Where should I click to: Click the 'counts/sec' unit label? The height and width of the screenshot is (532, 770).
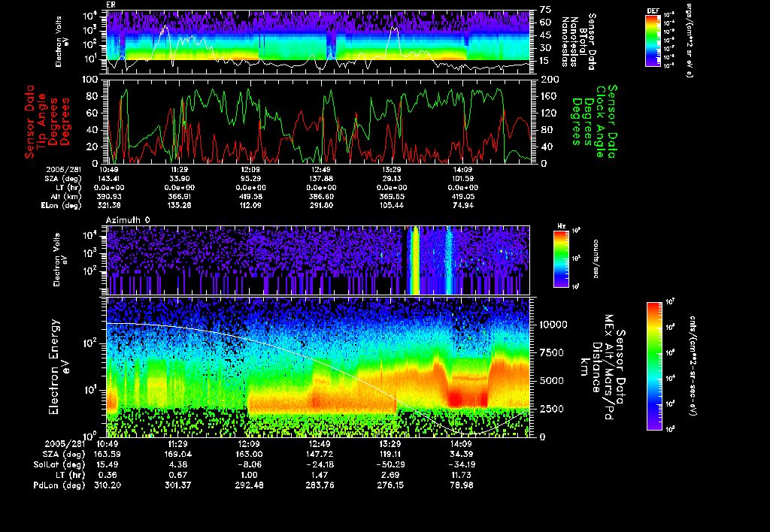596,258
